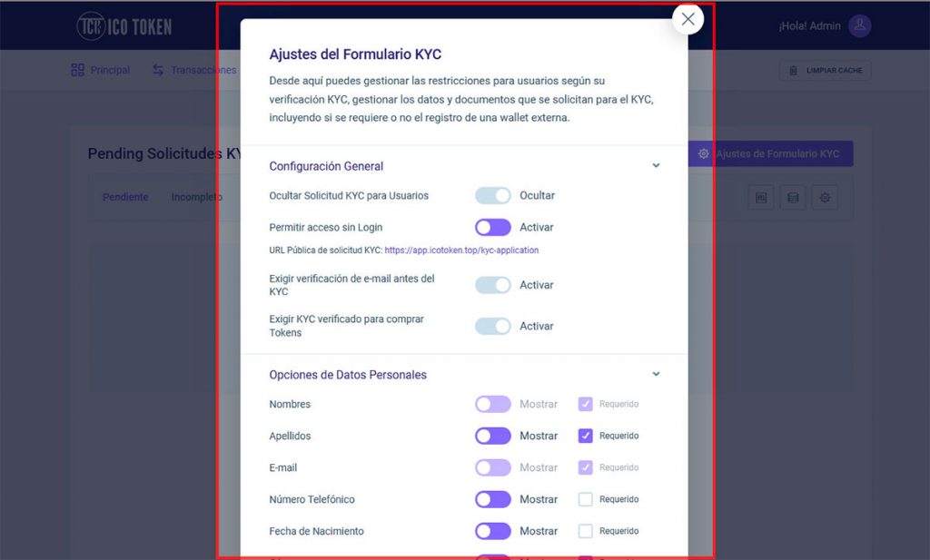The height and width of the screenshot is (560, 930).
Task: Check Requerido for Número Telefónico
Action: coord(585,499)
